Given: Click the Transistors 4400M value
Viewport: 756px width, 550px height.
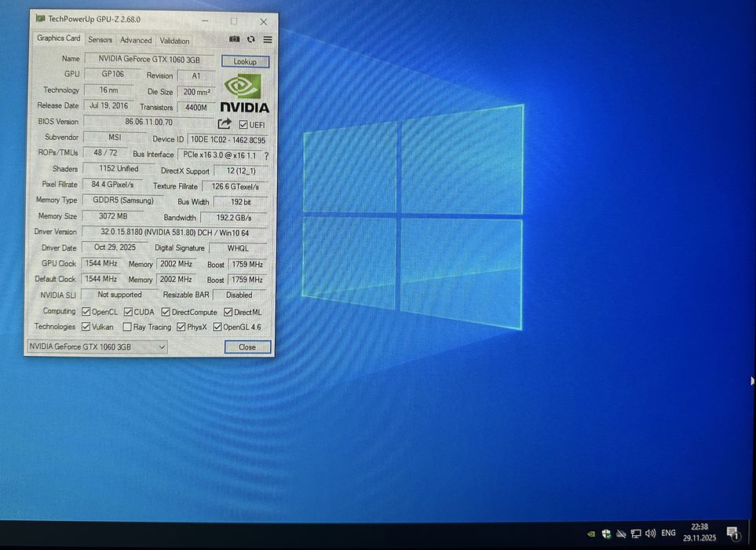Looking at the screenshot, I should (196, 108).
